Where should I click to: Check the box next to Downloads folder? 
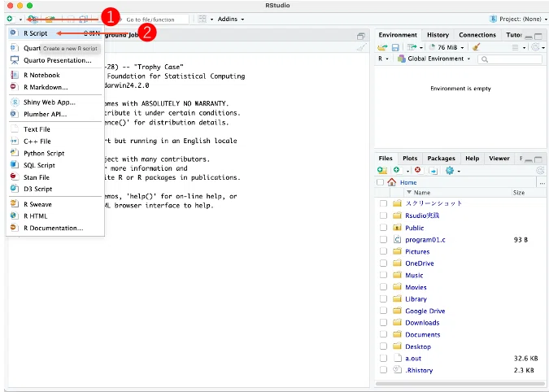point(383,322)
